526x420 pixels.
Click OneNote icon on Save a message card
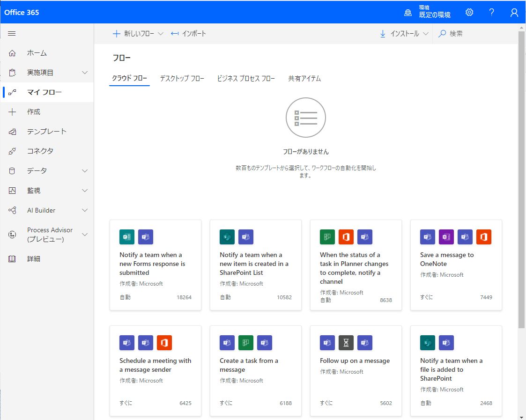click(446, 237)
